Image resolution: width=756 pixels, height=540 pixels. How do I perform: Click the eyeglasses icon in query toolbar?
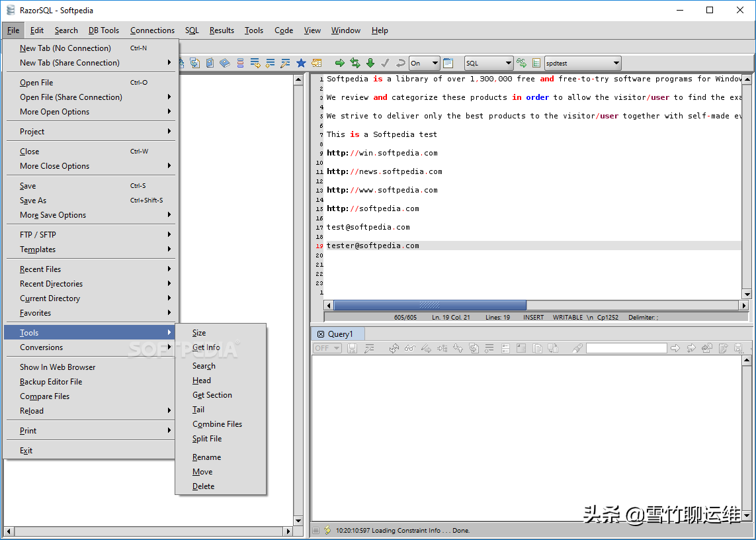click(x=410, y=348)
